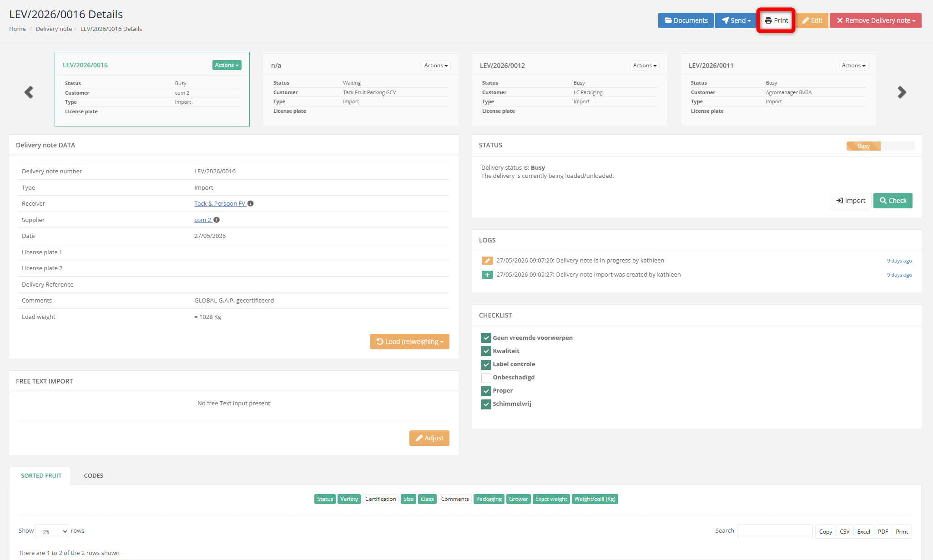Uncheck the Kwaliteit checklist item
The height and width of the screenshot is (560, 933).
pos(486,351)
